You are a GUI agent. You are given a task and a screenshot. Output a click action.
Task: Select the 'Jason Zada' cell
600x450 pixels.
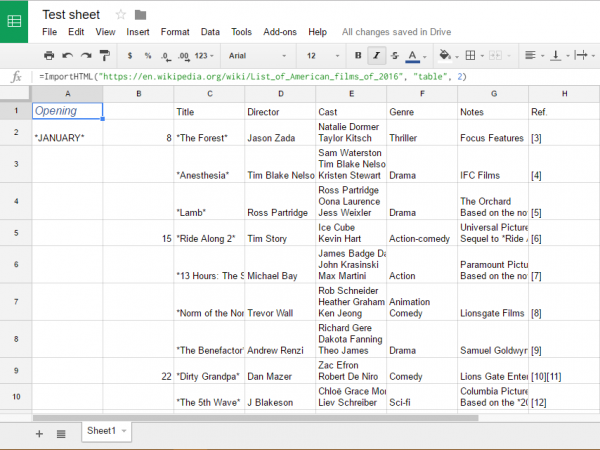coord(280,132)
